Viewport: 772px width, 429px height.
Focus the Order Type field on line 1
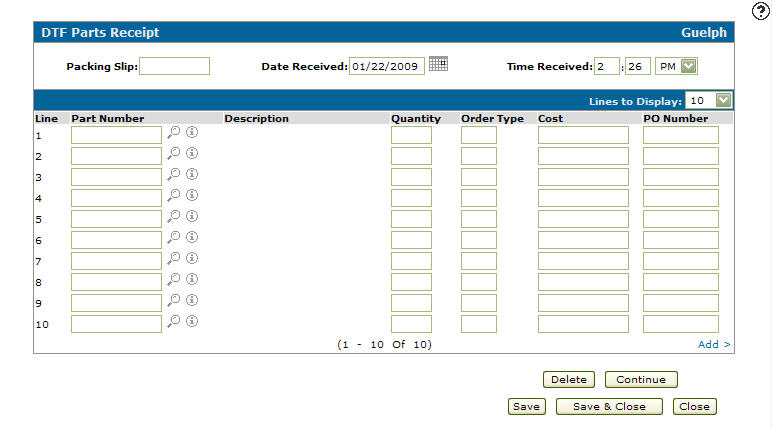479,135
